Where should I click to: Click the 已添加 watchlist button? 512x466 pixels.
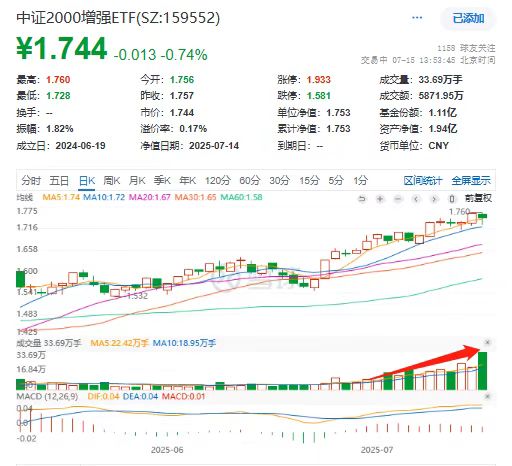coord(468,18)
